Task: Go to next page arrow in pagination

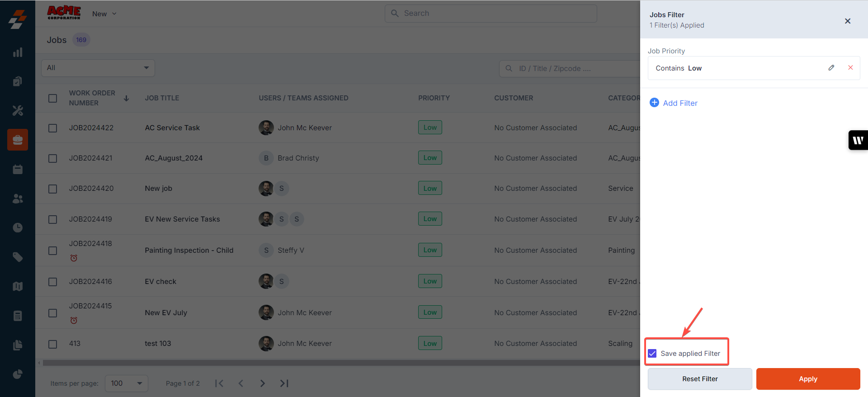Action: tap(263, 383)
